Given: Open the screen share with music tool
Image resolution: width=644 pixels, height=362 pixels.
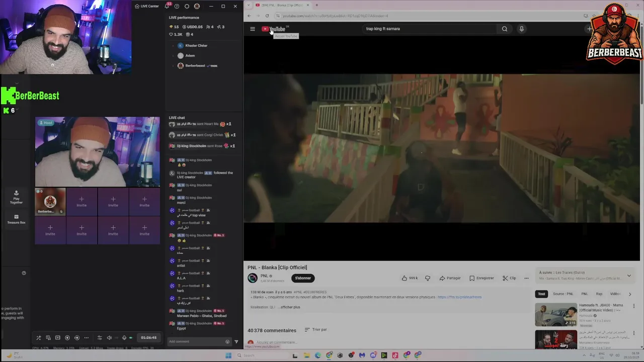Looking at the screenshot, I should [48, 338].
